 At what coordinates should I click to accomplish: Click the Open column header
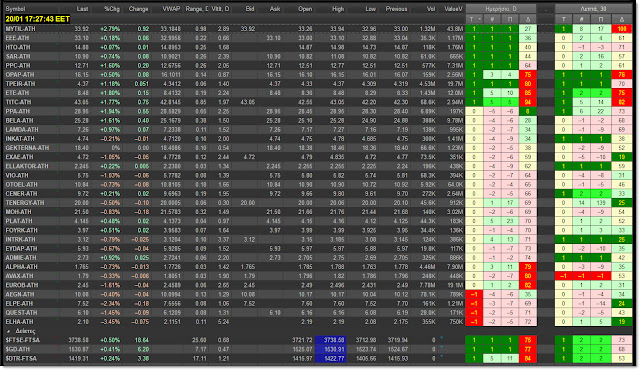(x=305, y=9)
